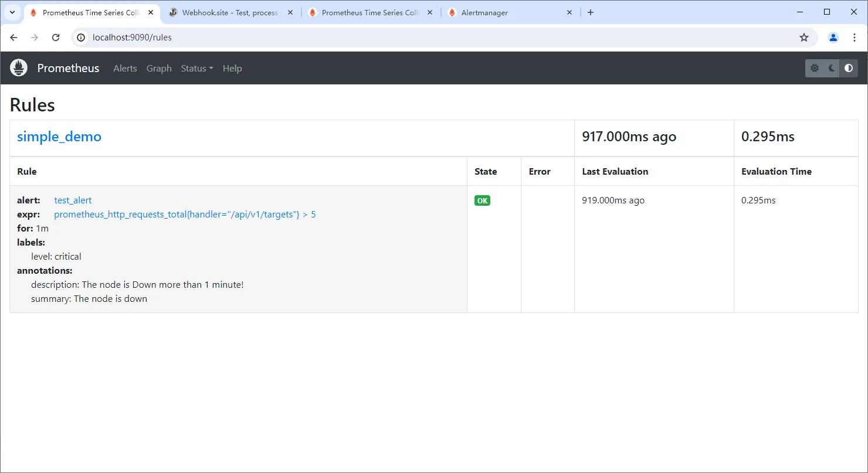Image resolution: width=868 pixels, height=473 pixels.
Task: Open the prometheus_http_requests_total expression link
Action: coord(185,214)
